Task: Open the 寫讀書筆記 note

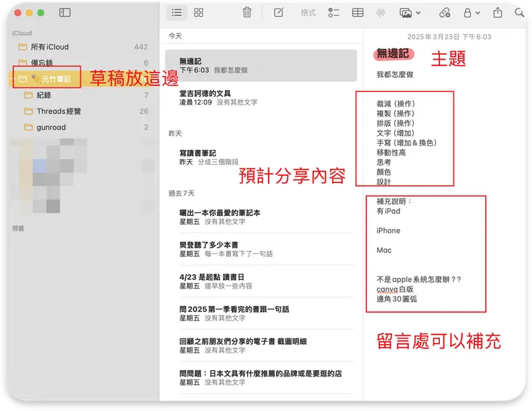Action: [261, 157]
